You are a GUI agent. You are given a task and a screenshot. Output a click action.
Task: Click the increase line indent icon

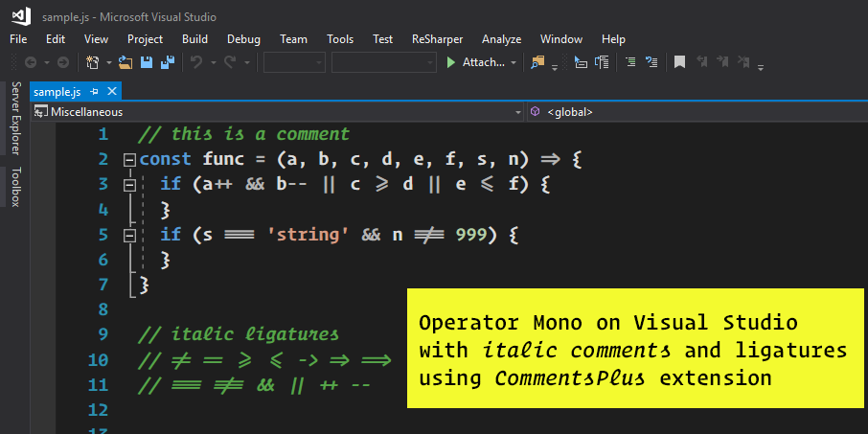point(651,62)
